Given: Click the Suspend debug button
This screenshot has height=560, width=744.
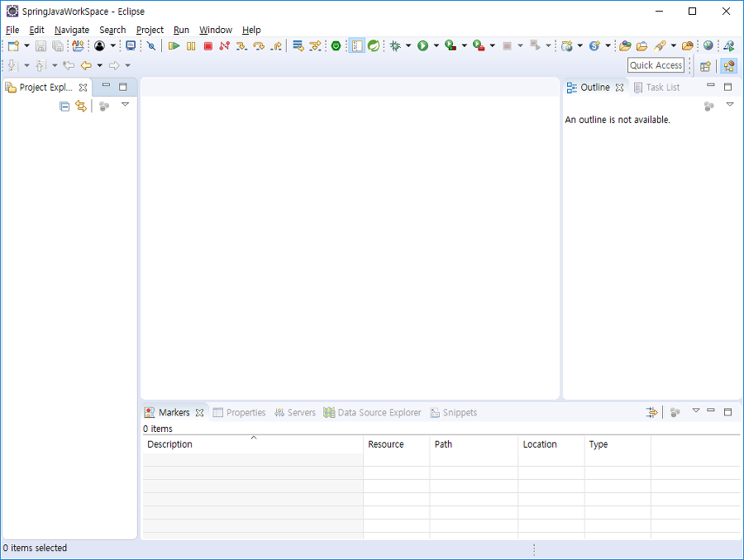Looking at the screenshot, I should (x=191, y=46).
